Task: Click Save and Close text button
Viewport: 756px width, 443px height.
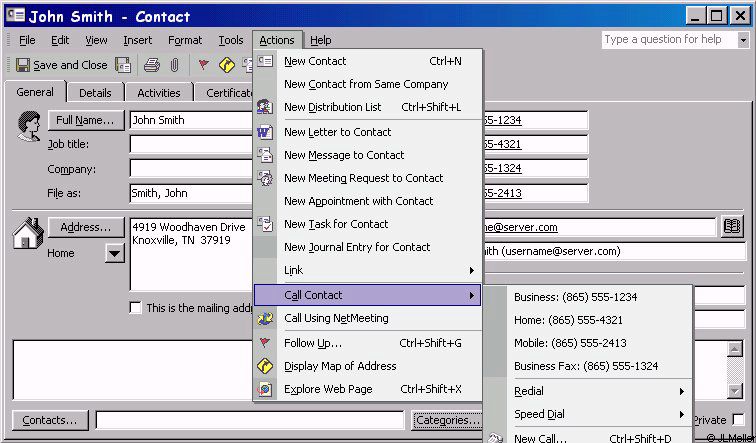Action: 70,65
